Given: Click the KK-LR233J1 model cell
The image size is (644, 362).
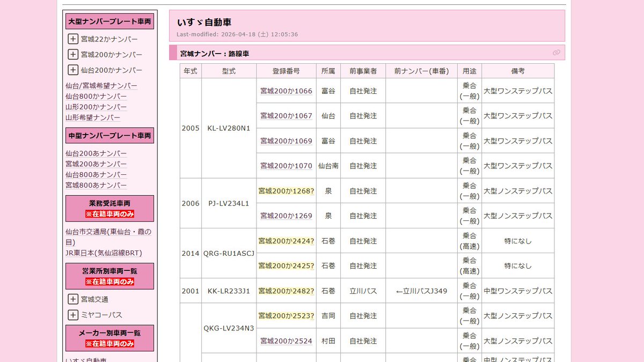Looking at the screenshot, I should tap(229, 291).
